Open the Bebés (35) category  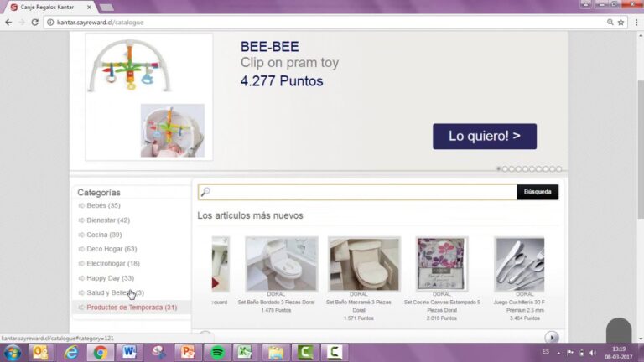[x=103, y=205]
